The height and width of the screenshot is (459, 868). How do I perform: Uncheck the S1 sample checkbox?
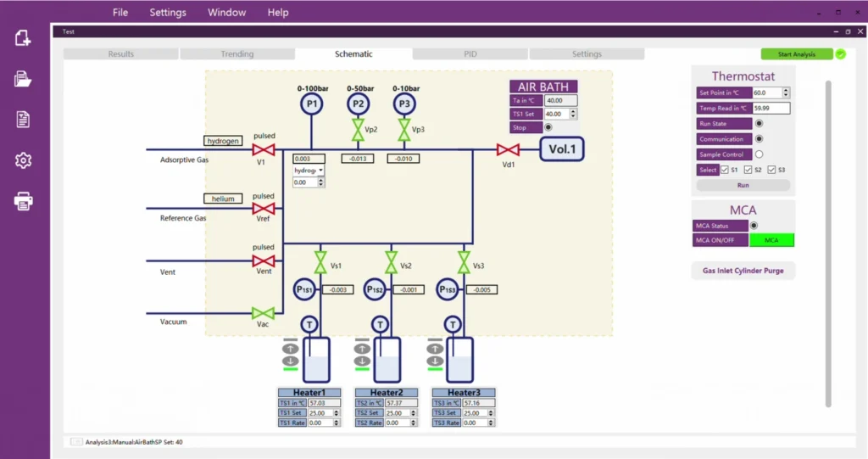pyautogui.click(x=724, y=170)
